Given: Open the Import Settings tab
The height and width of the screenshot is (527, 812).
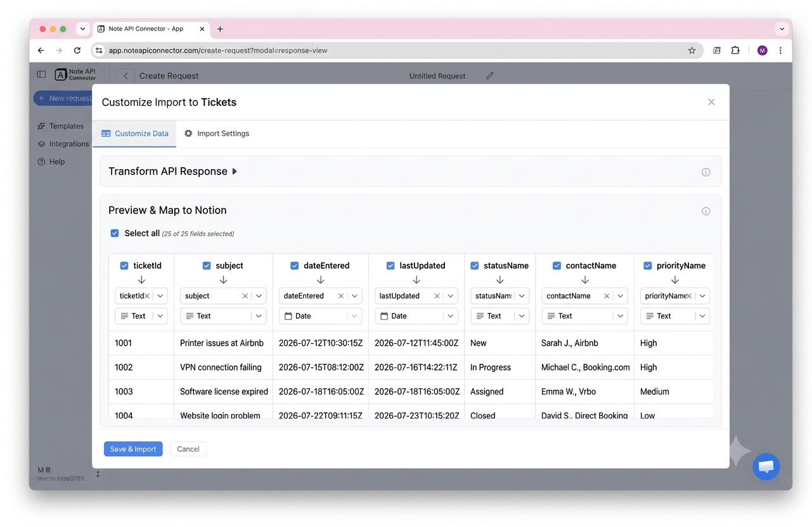Looking at the screenshot, I should pos(217,134).
